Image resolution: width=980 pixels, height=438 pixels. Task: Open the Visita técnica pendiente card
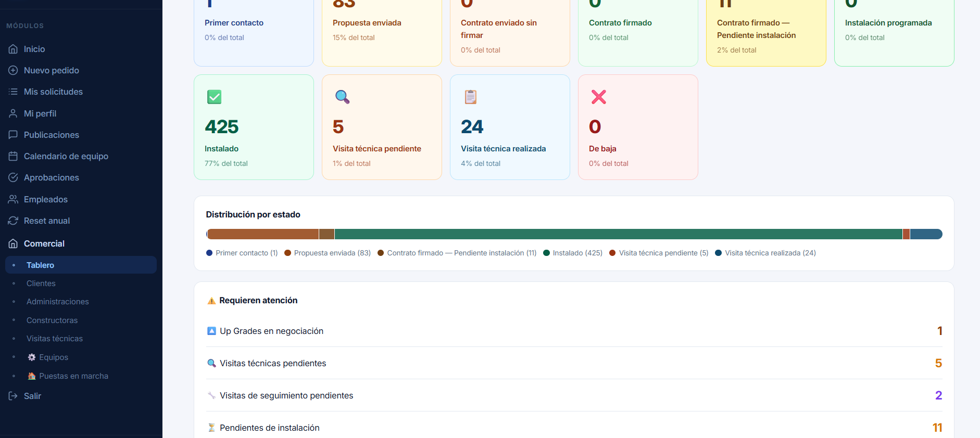382,127
